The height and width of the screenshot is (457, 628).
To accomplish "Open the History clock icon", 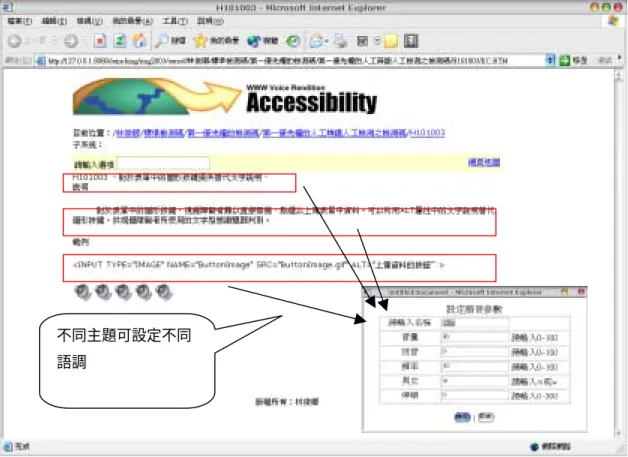I will pyautogui.click(x=293, y=41).
